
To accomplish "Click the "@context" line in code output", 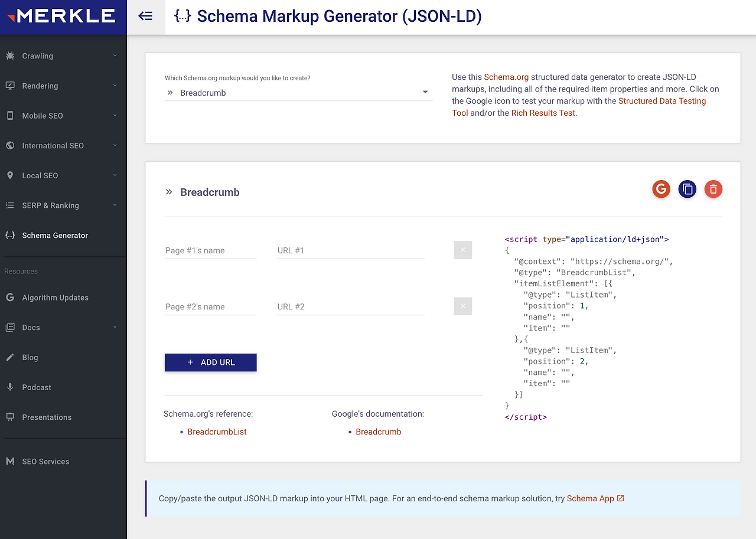I will [x=594, y=262].
